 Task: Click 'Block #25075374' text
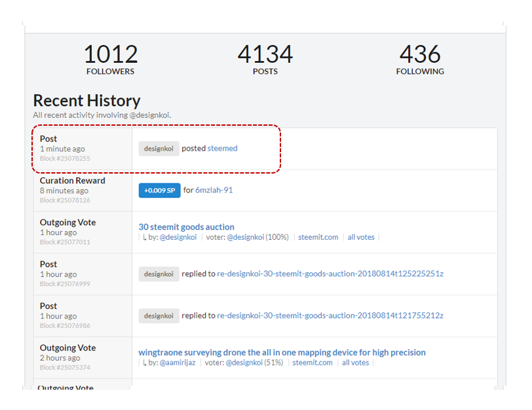tap(65, 367)
